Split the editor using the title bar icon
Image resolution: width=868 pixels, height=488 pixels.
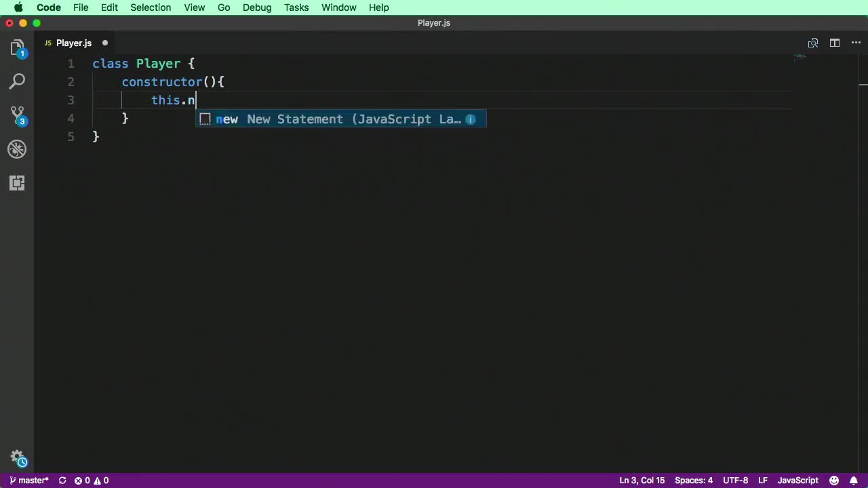tap(835, 43)
